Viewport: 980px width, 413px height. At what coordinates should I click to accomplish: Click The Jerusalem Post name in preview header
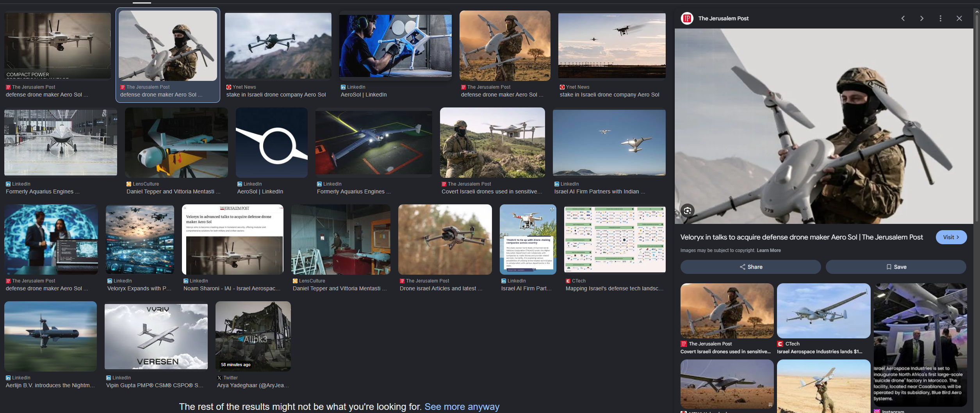coord(723,18)
